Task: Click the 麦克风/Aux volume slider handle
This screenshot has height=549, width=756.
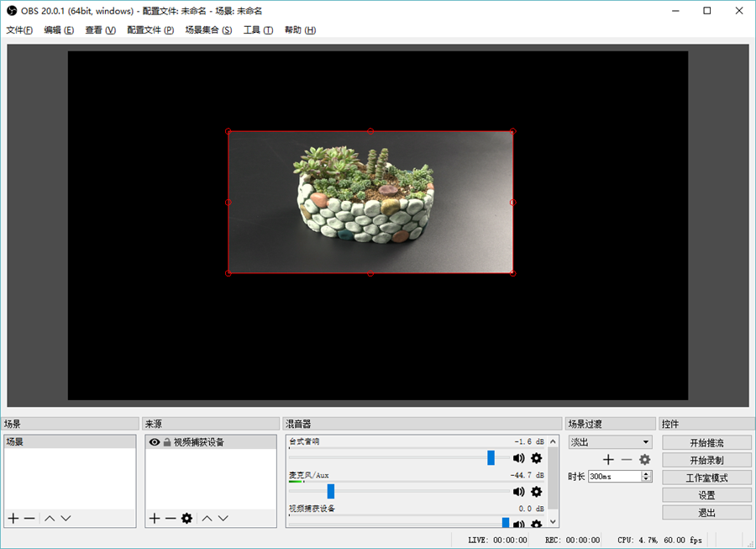Action: 331,492
